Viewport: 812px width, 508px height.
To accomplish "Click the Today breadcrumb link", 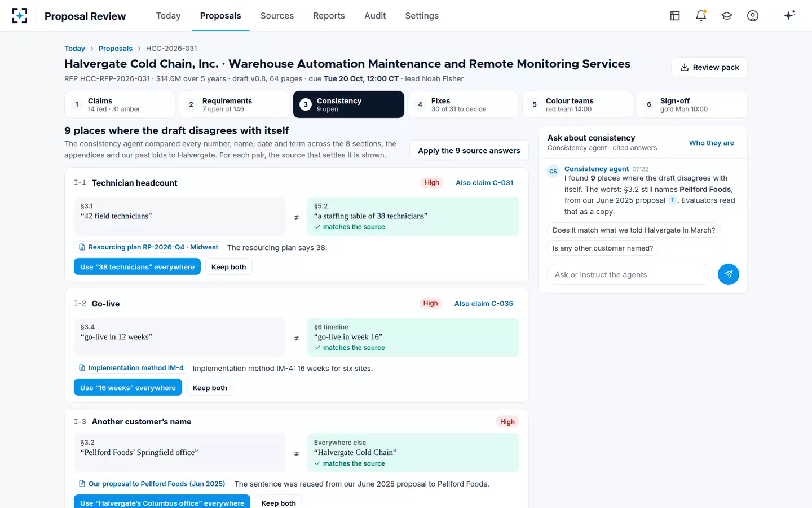I will click(74, 49).
